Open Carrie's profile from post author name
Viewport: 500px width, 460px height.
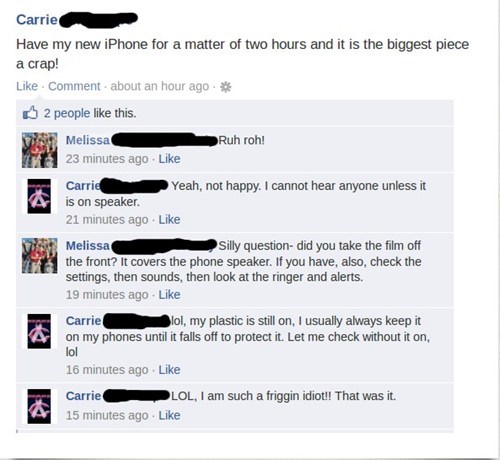pyautogui.click(x=37, y=20)
